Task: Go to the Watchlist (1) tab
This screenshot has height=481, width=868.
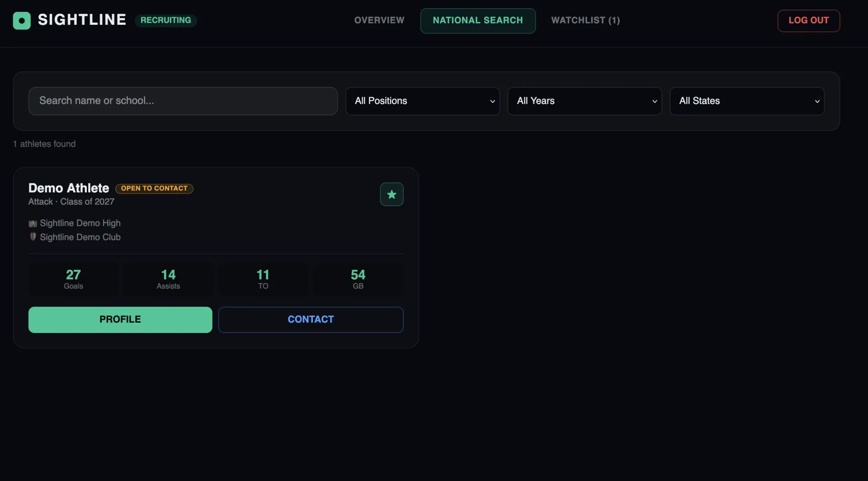Action: [x=585, y=20]
